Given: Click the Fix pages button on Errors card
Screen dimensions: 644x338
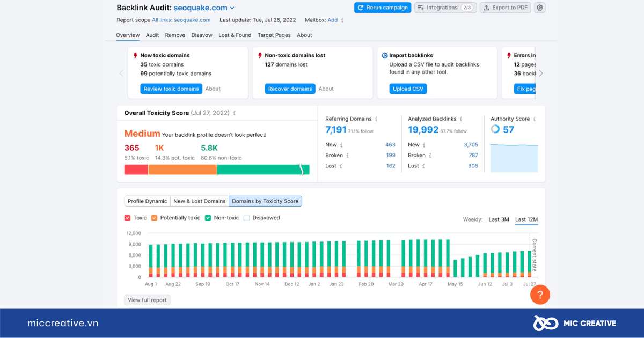Looking at the screenshot, I should click(525, 89).
